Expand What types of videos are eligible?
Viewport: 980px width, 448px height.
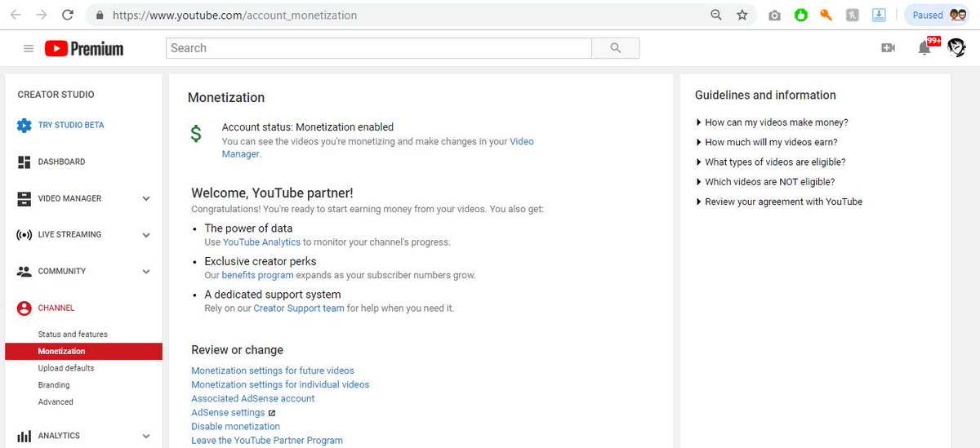[770, 162]
